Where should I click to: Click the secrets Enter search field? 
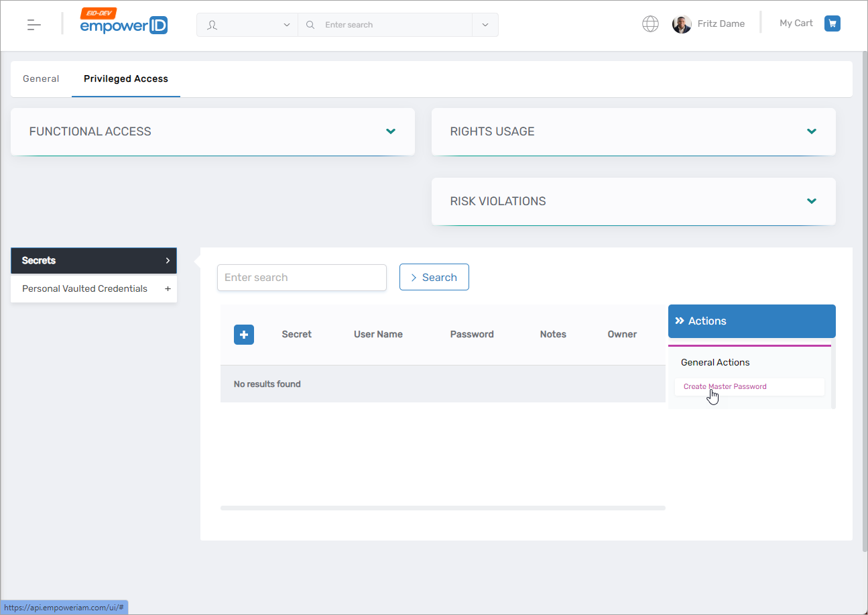coord(302,278)
